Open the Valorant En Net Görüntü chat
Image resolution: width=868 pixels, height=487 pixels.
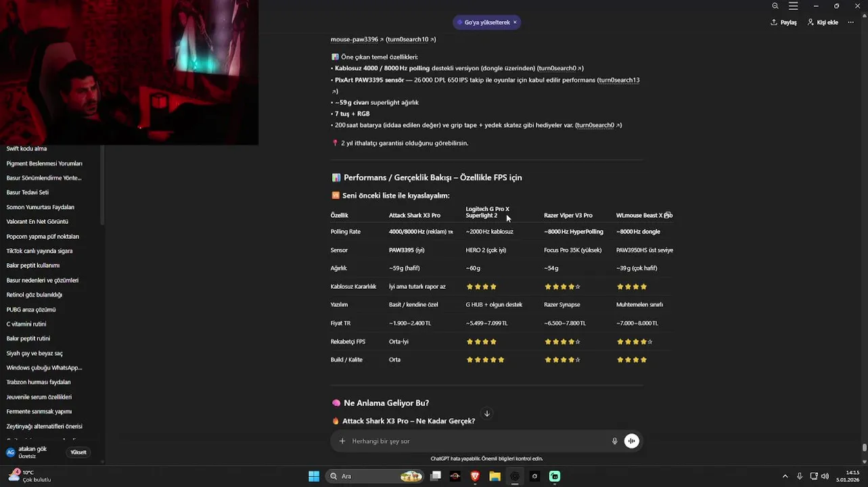[x=37, y=222]
